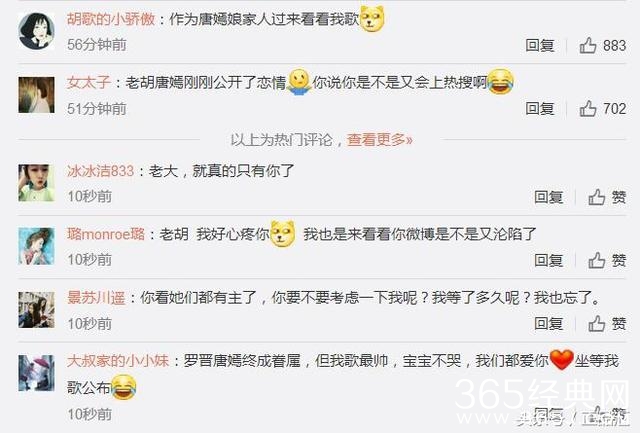Reply to 胡歌的小骄傲's comment
Screen dimensions: 640x433
point(540,45)
